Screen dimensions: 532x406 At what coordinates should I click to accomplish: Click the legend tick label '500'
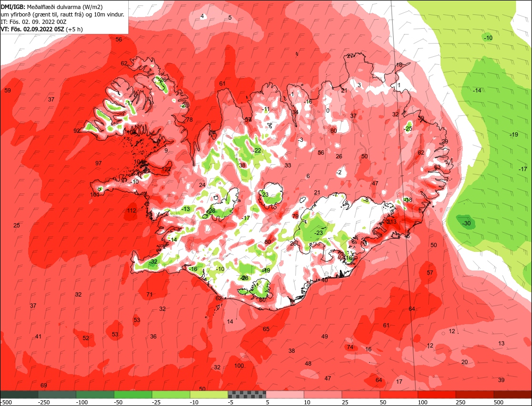click(498, 402)
